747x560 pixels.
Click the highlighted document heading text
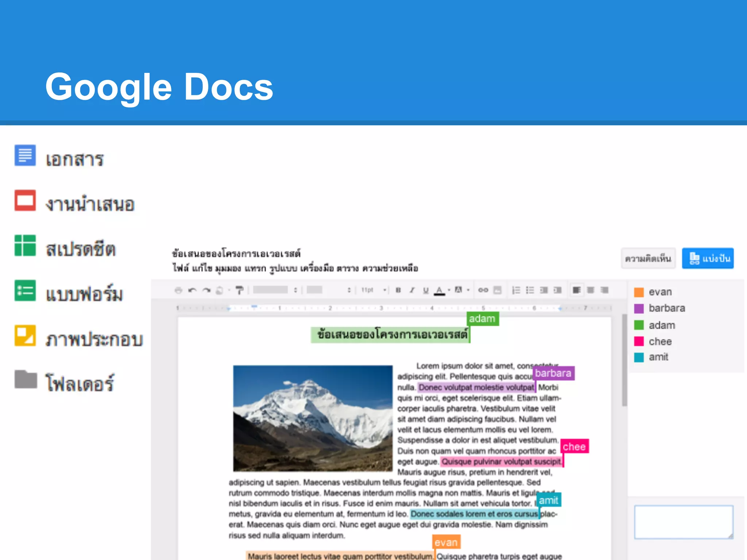pos(391,334)
